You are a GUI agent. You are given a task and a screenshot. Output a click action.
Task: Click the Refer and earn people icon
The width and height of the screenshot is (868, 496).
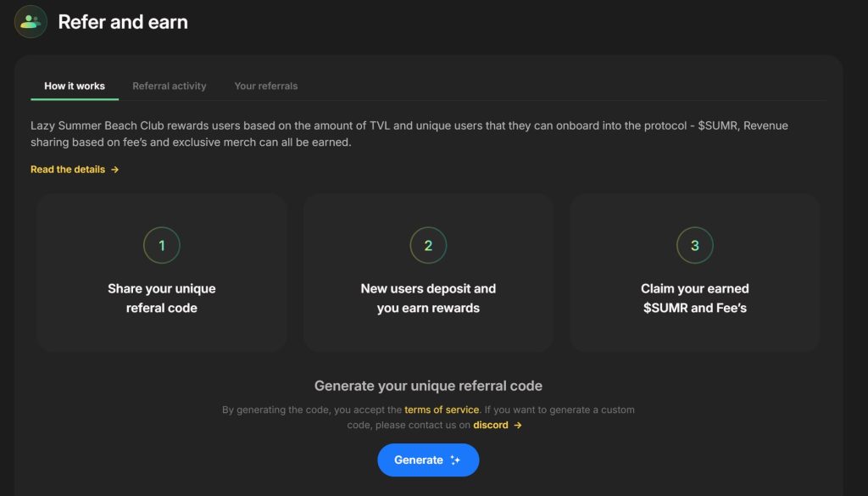[31, 21]
